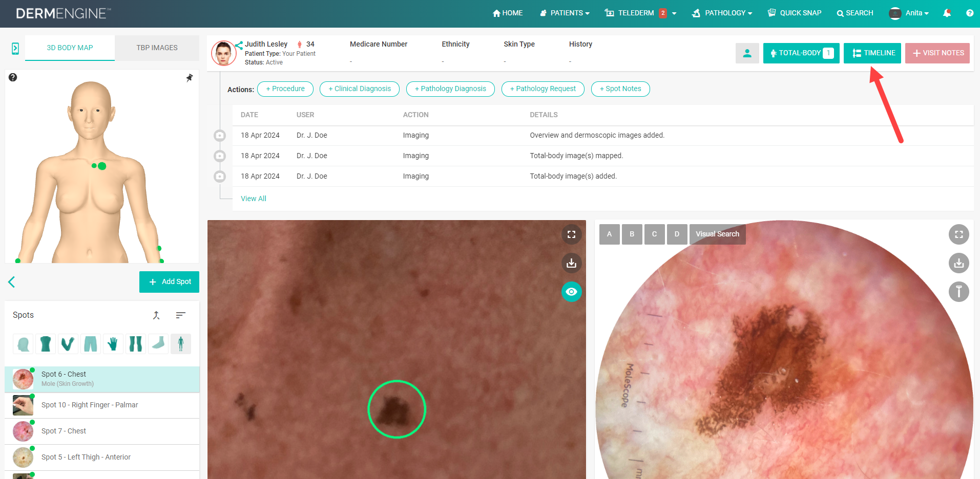The image size is (980, 479).
Task: Expand the dermoscopic image to fullscreen
Action: click(959, 234)
